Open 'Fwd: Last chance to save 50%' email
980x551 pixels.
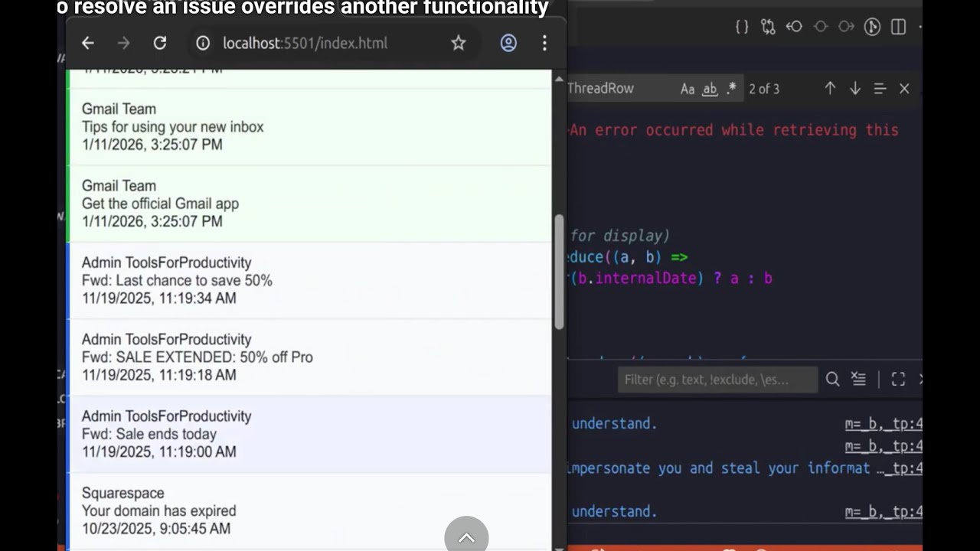(x=309, y=280)
